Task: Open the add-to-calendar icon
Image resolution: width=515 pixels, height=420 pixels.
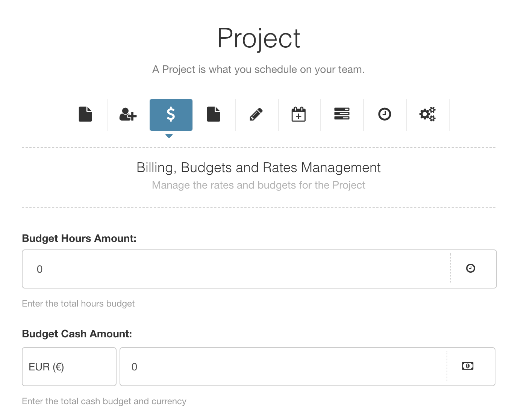Action: pyautogui.click(x=299, y=115)
